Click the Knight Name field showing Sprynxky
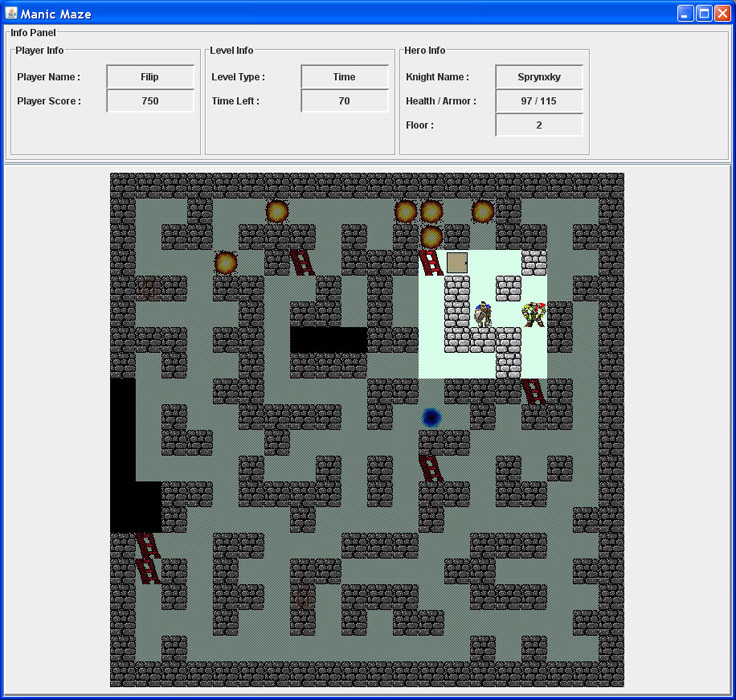The image size is (736, 700). point(539,77)
